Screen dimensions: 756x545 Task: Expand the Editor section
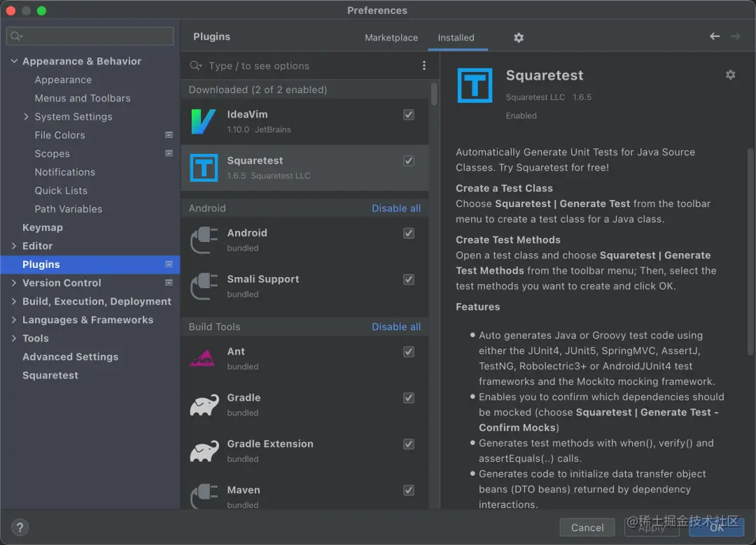pos(13,246)
